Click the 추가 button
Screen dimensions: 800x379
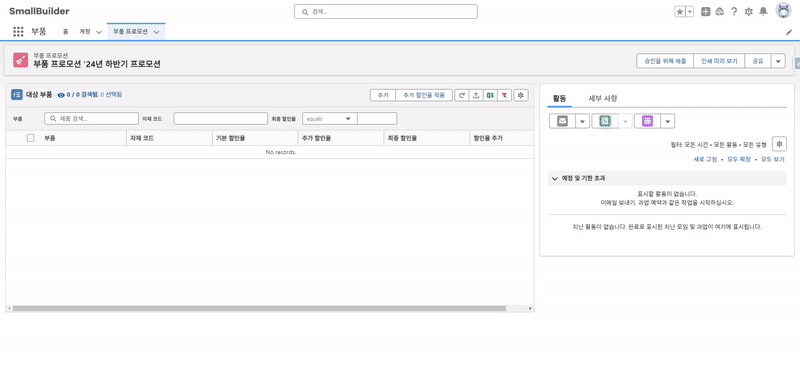[383, 95]
